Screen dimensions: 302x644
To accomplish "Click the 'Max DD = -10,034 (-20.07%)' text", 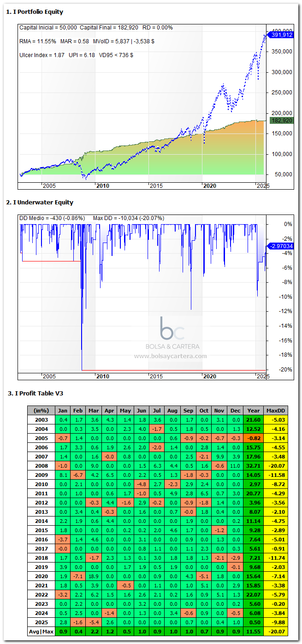I will tap(128, 218).
